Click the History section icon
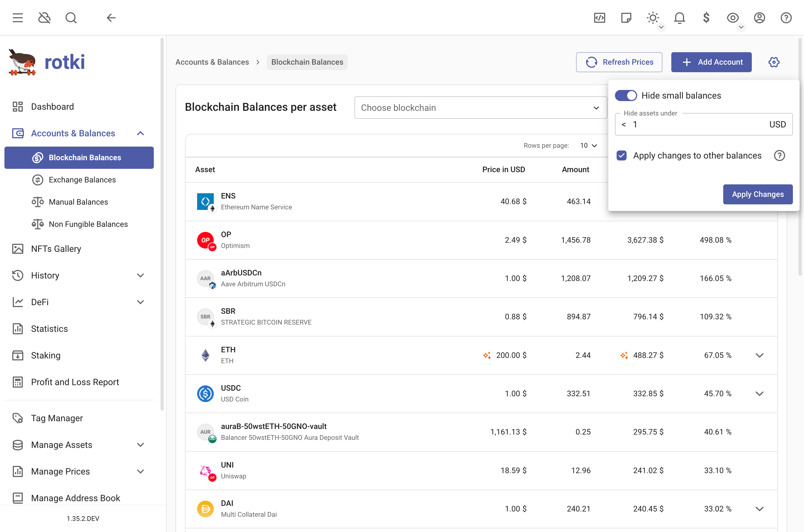 [17, 275]
